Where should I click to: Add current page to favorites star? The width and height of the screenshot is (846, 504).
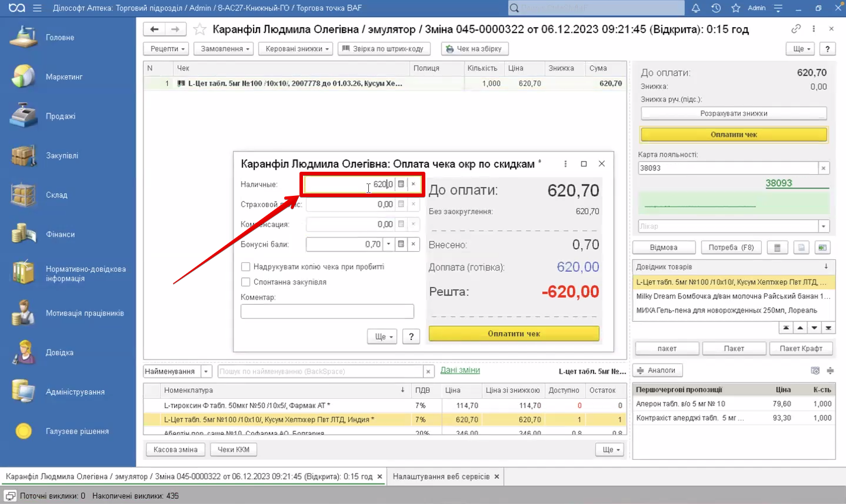pos(200,29)
